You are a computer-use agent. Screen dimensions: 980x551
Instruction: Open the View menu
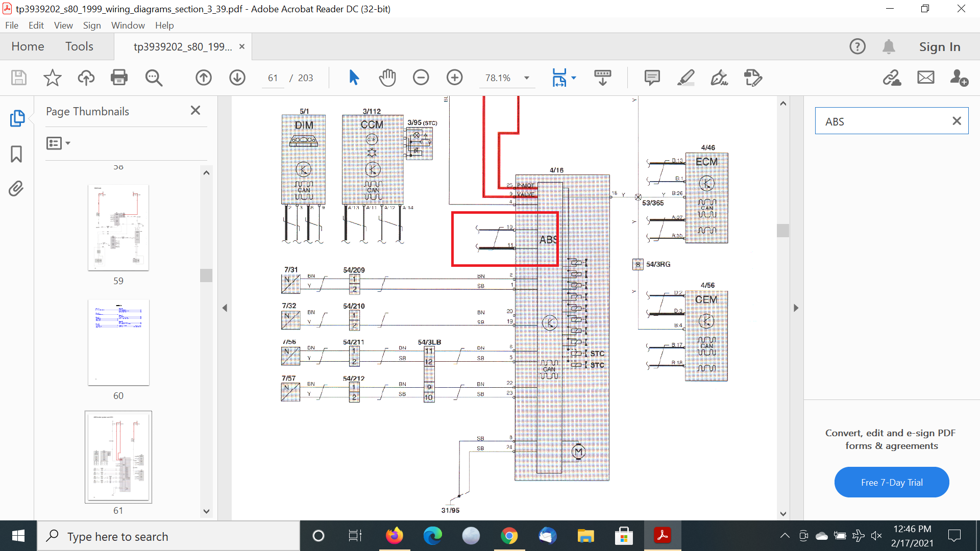click(63, 25)
